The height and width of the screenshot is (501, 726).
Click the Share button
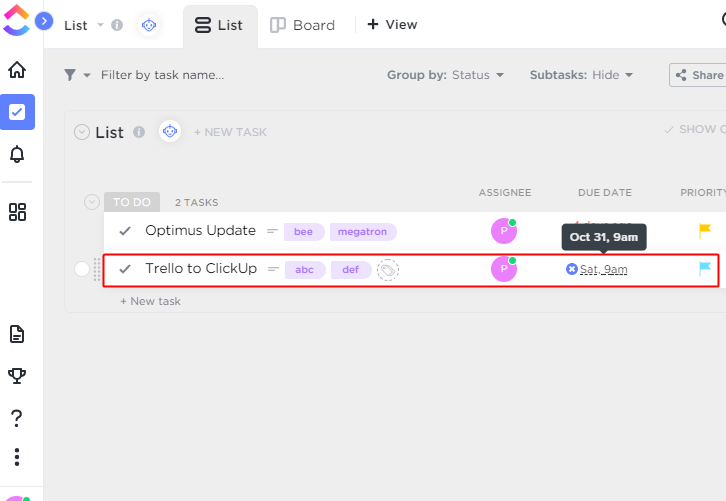click(698, 75)
